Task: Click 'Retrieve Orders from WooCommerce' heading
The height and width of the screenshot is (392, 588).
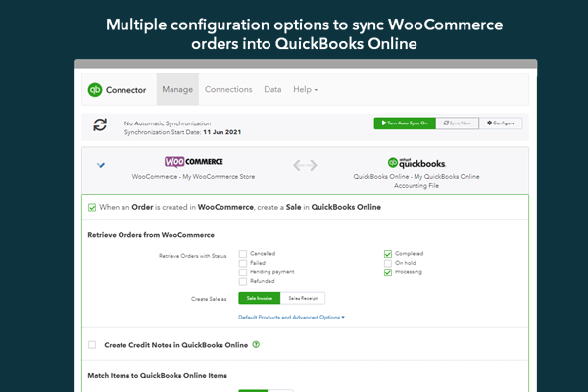Action: (x=151, y=235)
